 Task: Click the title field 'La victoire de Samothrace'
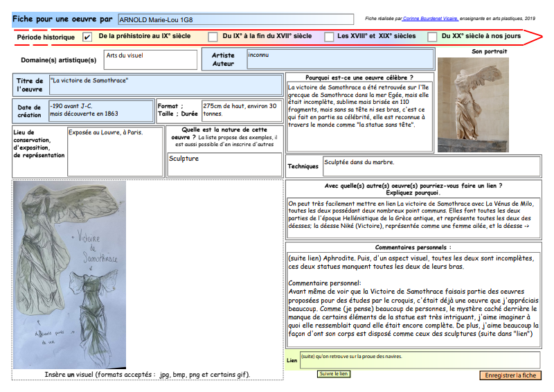click(x=165, y=85)
